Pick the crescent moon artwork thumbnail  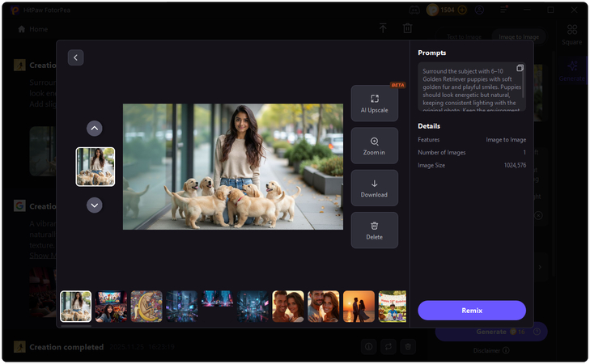coord(146,307)
